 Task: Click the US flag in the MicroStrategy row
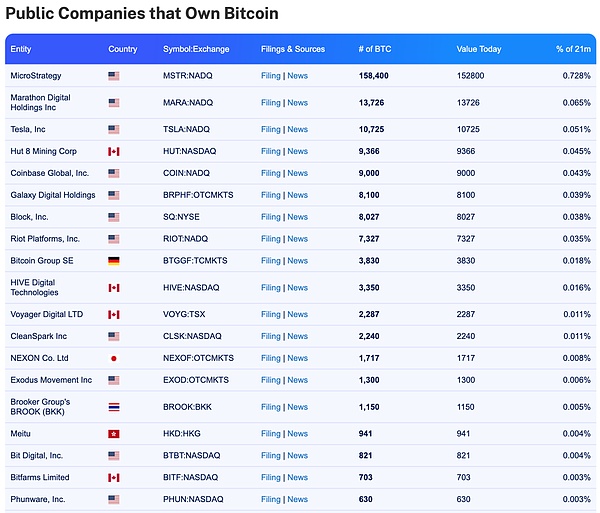(113, 76)
